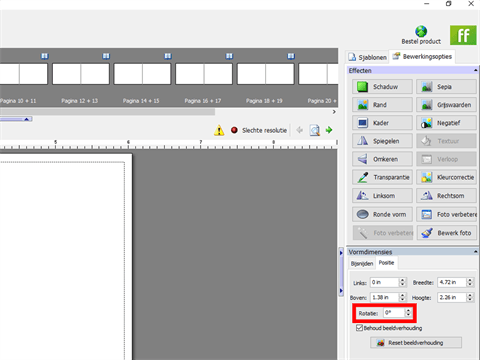480x360 pixels.
Task: Select the Pagina 14 + 15 thumbnail
Action: pos(142,74)
